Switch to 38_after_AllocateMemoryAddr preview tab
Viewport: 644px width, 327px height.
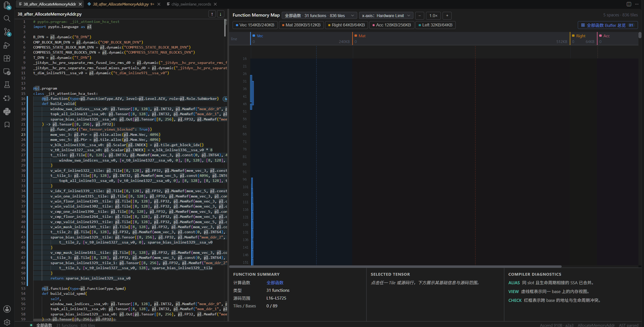49,4
